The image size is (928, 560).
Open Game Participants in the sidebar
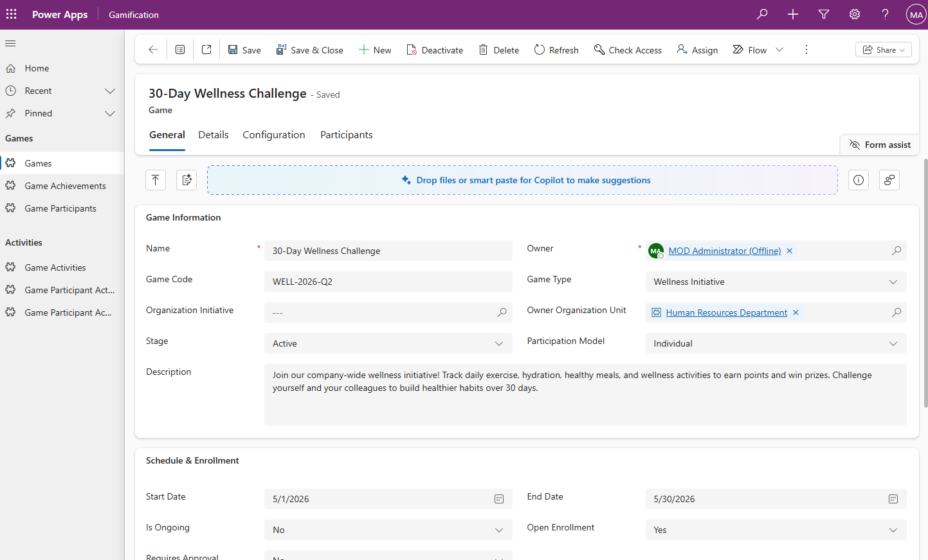pyautogui.click(x=62, y=208)
